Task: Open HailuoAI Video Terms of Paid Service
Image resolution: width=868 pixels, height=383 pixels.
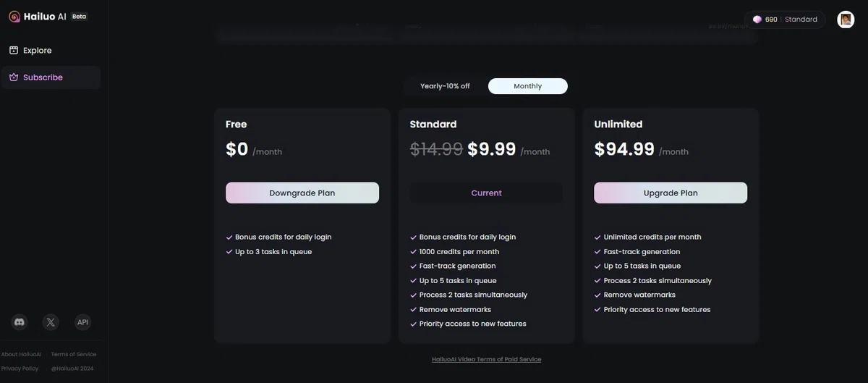Action: click(486, 359)
